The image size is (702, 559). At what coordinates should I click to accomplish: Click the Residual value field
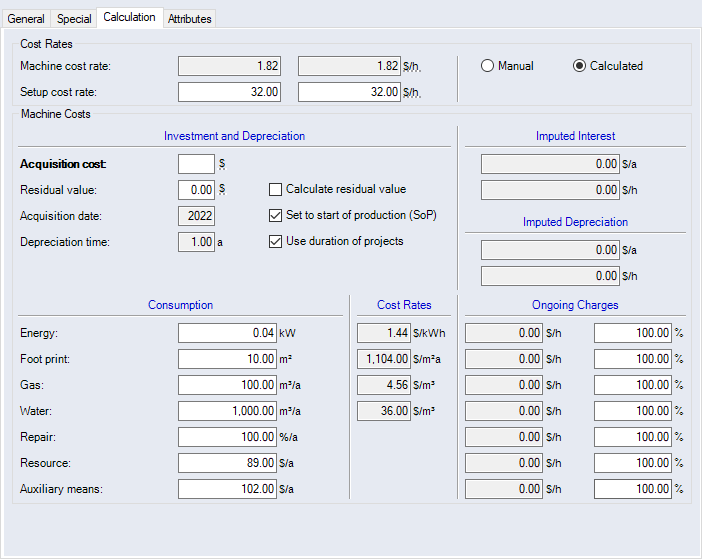pos(196,190)
